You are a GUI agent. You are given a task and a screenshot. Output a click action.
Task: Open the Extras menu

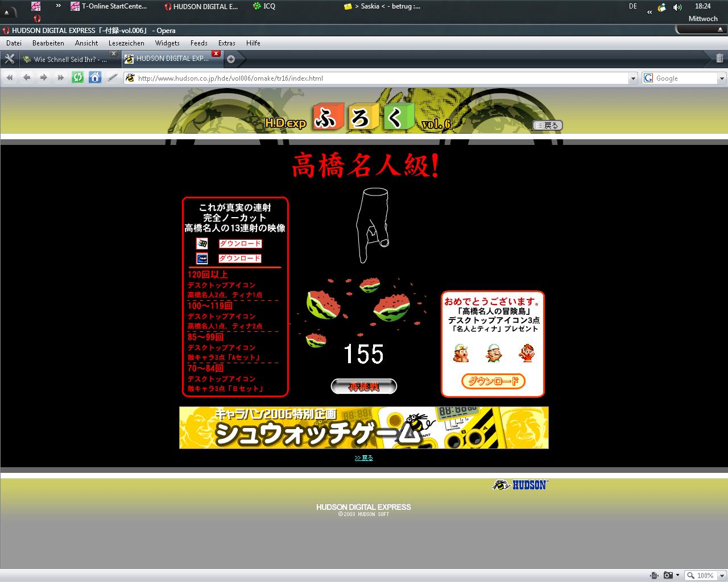pyautogui.click(x=226, y=43)
